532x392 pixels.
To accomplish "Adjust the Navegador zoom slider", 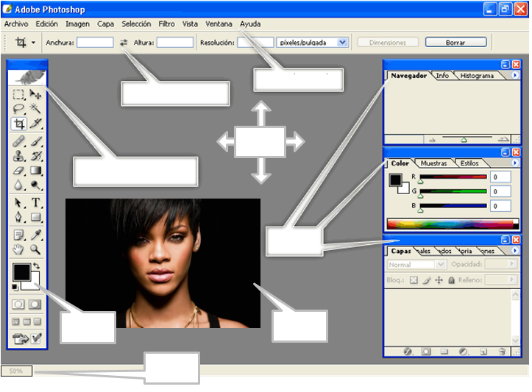I will pyautogui.click(x=464, y=140).
